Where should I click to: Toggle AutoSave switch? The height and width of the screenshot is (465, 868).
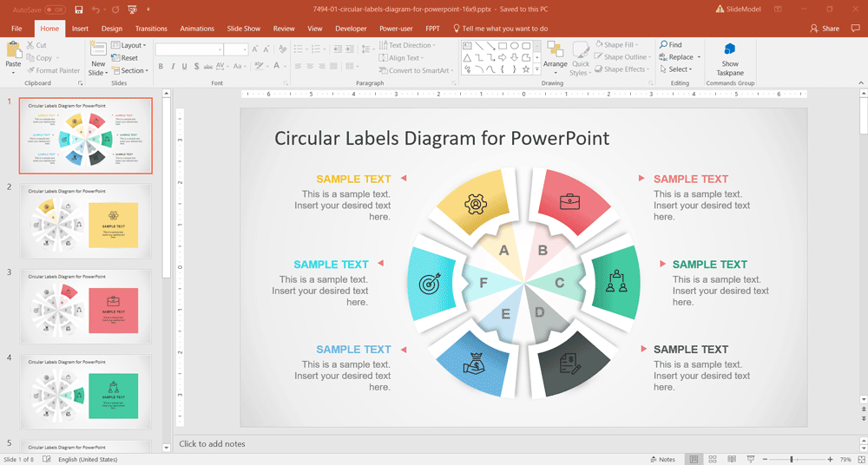(54, 10)
